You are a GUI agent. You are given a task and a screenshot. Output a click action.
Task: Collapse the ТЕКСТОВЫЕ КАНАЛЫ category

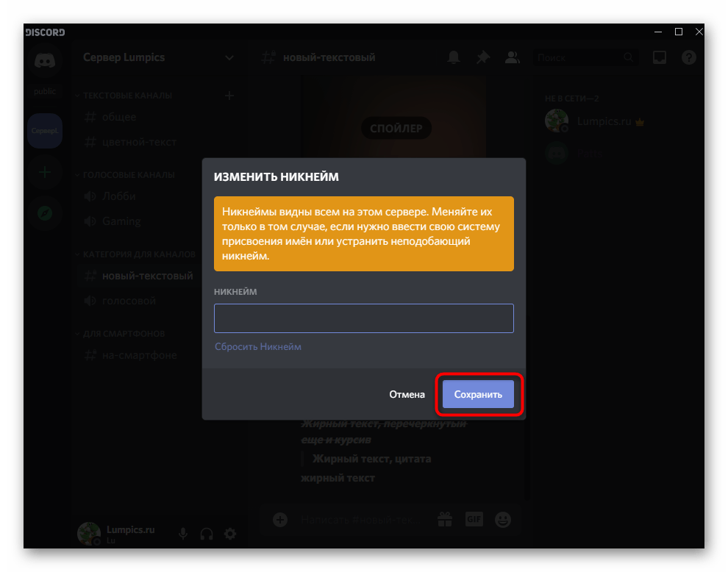[126, 96]
